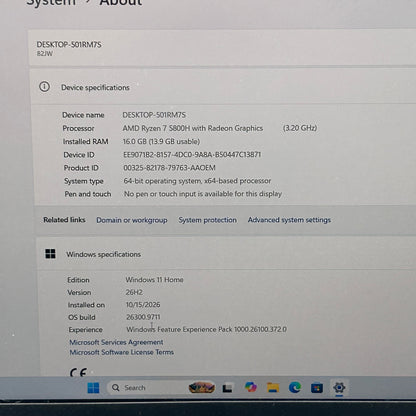This screenshot has height=416, width=416.
Task: Open Microsoft Store from taskbar
Action: [317, 388]
